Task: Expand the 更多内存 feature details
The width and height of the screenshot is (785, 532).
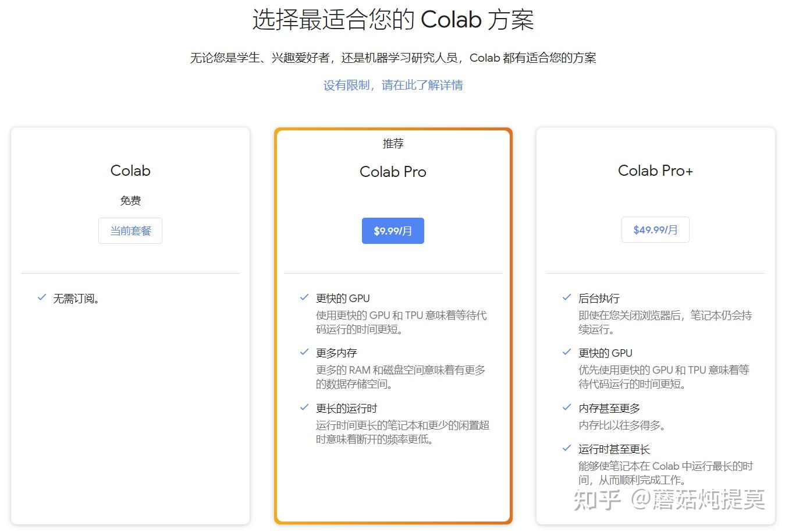Action: (x=336, y=352)
